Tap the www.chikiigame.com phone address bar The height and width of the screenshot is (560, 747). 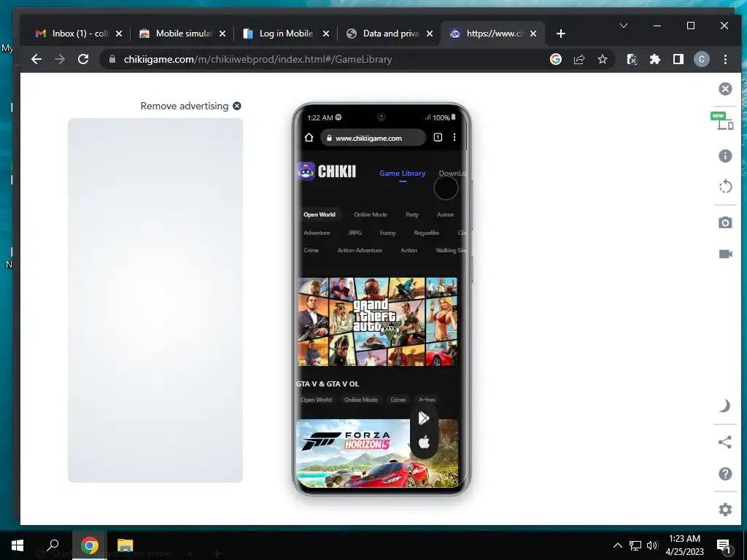(x=373, y=138)
